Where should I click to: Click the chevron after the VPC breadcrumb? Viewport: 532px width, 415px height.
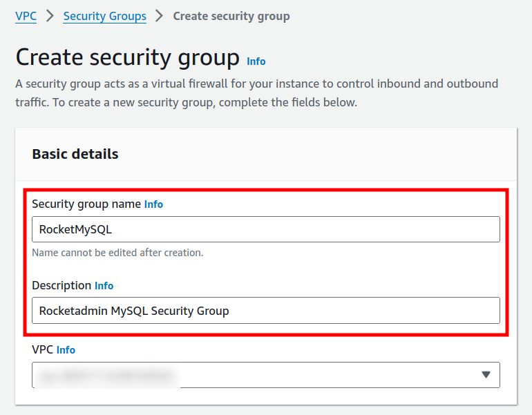pyautogui.click(x=50, y=16)
